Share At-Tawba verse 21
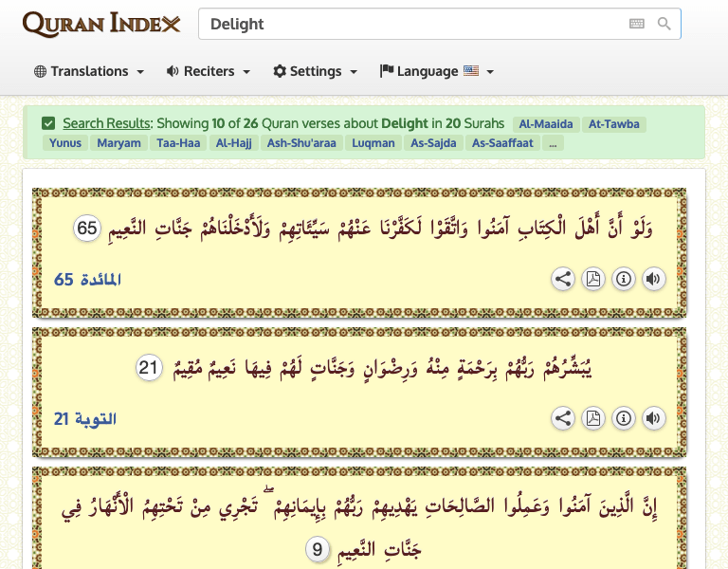This screenshot has height=569, width=728. [x=563, y=418]
